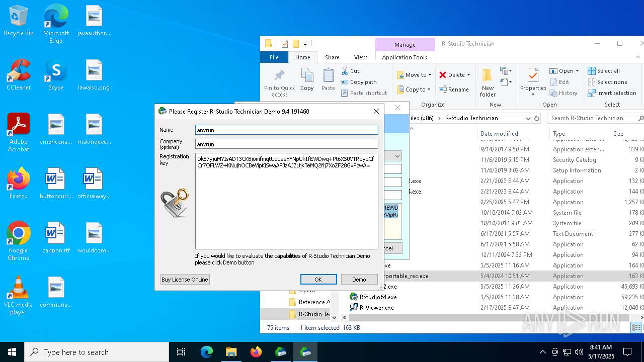The image size is (644, 362).
Task: Click the Demo button
Action: (359, 280)
